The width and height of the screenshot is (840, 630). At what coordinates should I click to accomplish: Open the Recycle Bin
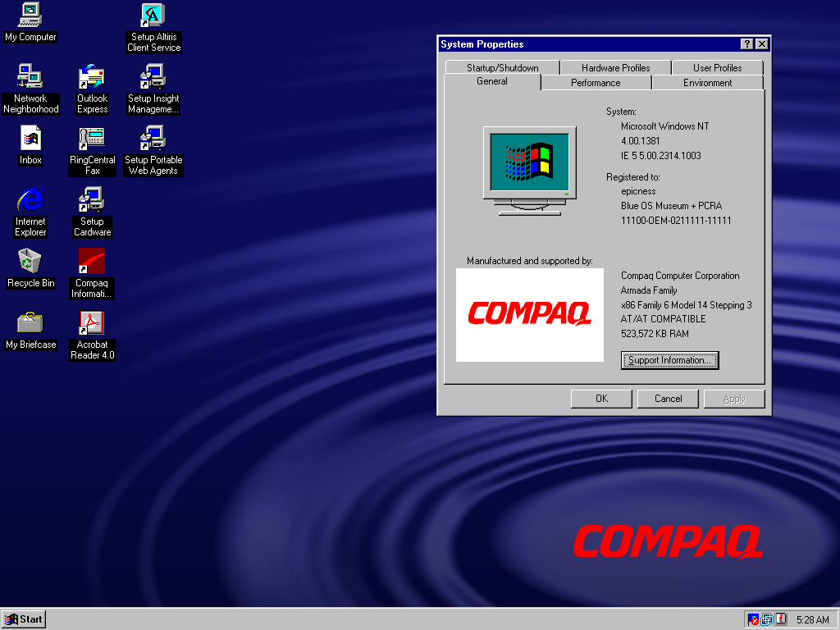pyautogui.click(x=30, y=261)
